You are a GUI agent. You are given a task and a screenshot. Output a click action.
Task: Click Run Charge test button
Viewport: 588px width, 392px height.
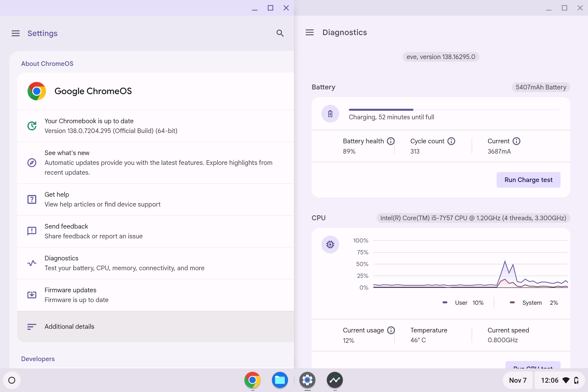click(x=528, y=180)
